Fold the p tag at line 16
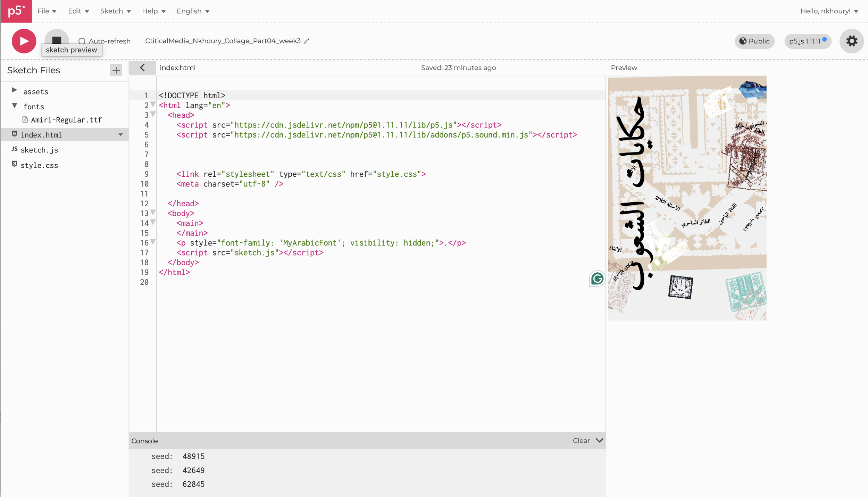The height and width of the screenshot is (497, 868). 153,242
